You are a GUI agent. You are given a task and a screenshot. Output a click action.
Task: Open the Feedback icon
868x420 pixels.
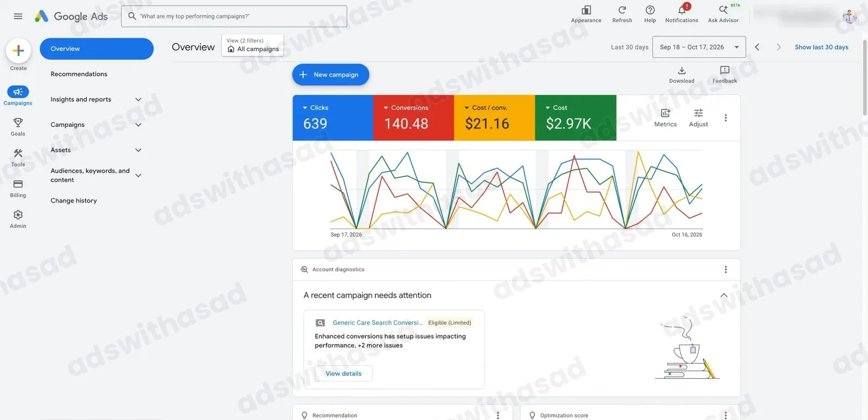tap(725, 71)
